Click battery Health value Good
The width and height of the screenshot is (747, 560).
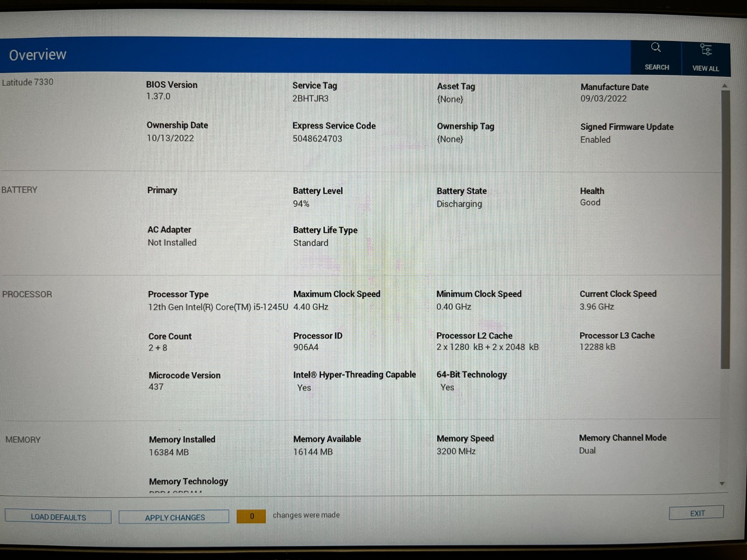590,203
